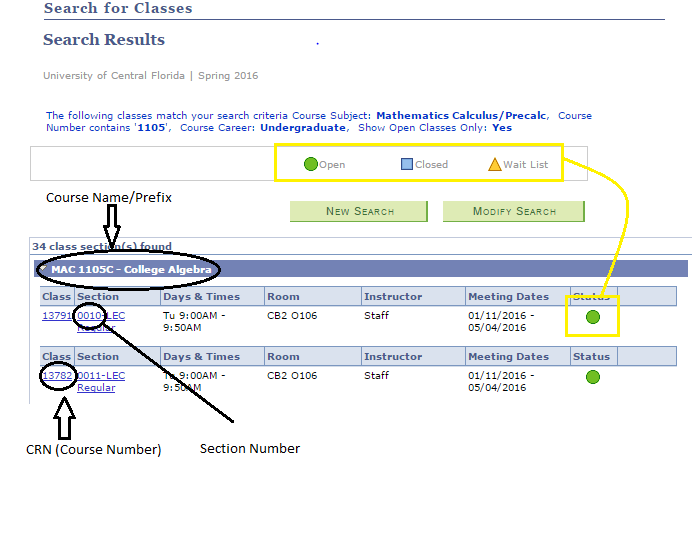Image resolution: width=694 pixels, height=538 pixels.
Task: Click Staff instructor in the 13791 row
Action: point(376,316)
